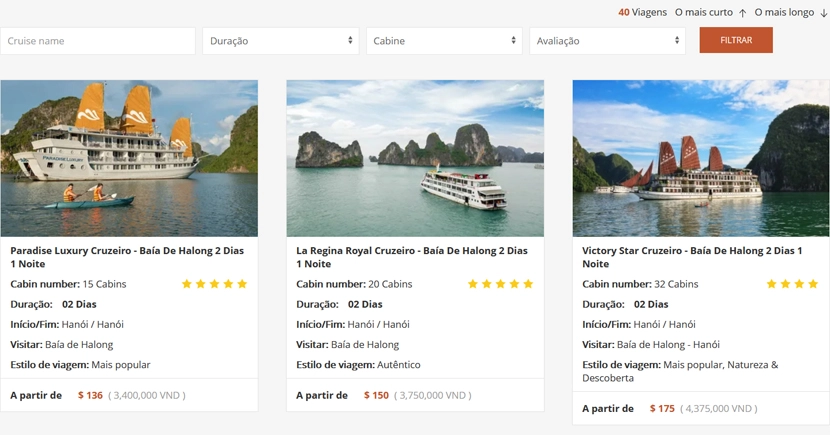Screen dimensions: 830x435
Task: Open the Duração dropdown
Action: (281, 41)
